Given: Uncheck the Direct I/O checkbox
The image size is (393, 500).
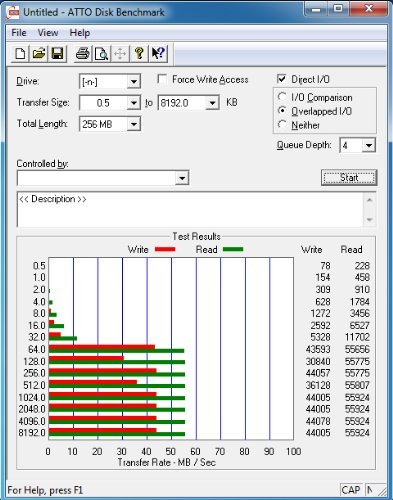Looking at the screenshot, I should tap(282, 79).
